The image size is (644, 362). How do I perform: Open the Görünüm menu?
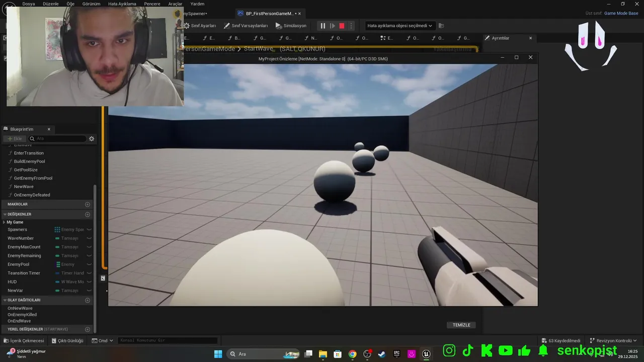pos(91,4)
